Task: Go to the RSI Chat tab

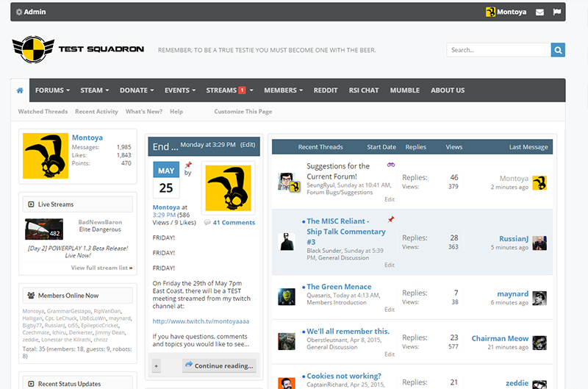Action: pos(363,90)
